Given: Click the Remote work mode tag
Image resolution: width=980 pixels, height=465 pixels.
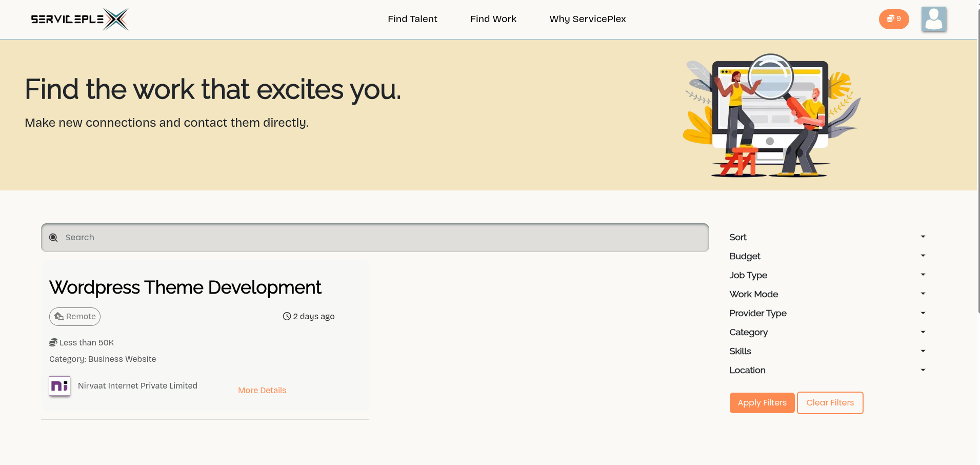Looking at the screenshot, I should (75, 317).
